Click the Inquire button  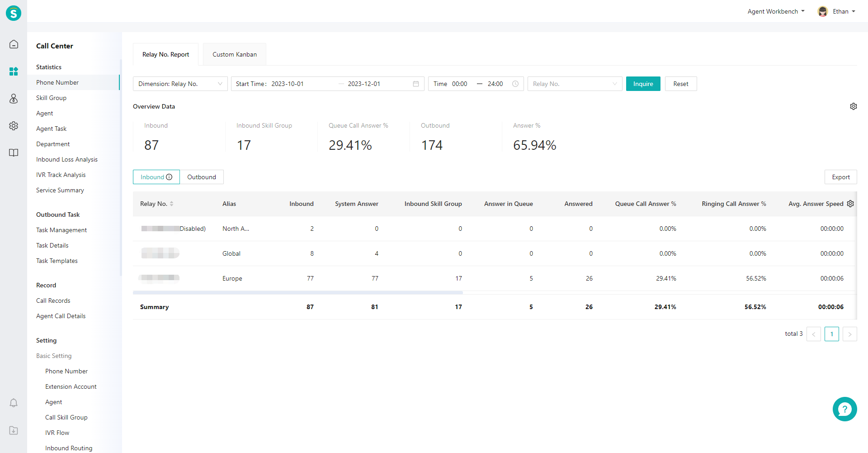643,84
